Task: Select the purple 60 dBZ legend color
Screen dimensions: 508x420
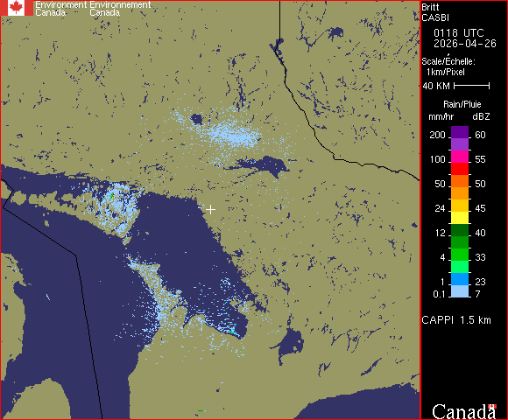Action: (x=460, y=132)
